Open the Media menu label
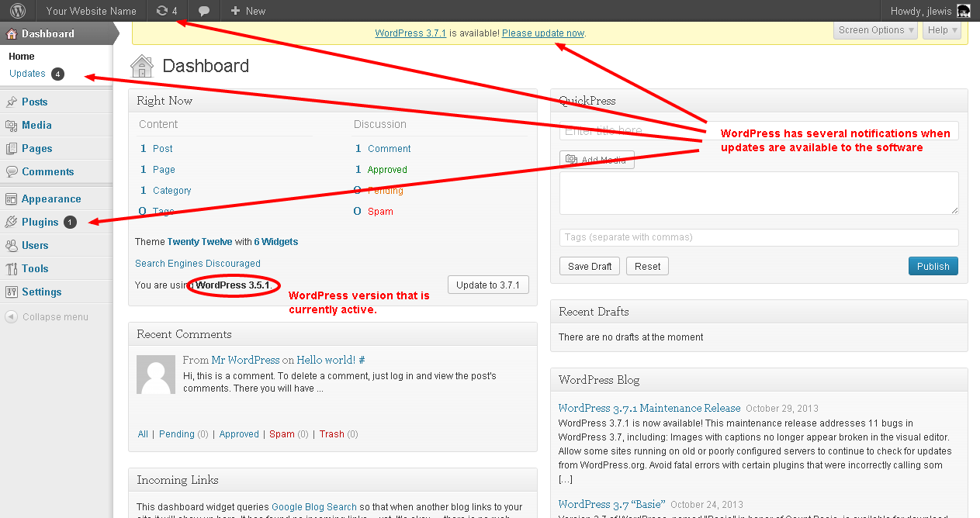The width and height of the screenshot is (980, 518). pyautogui.click(x=36, y=125)
